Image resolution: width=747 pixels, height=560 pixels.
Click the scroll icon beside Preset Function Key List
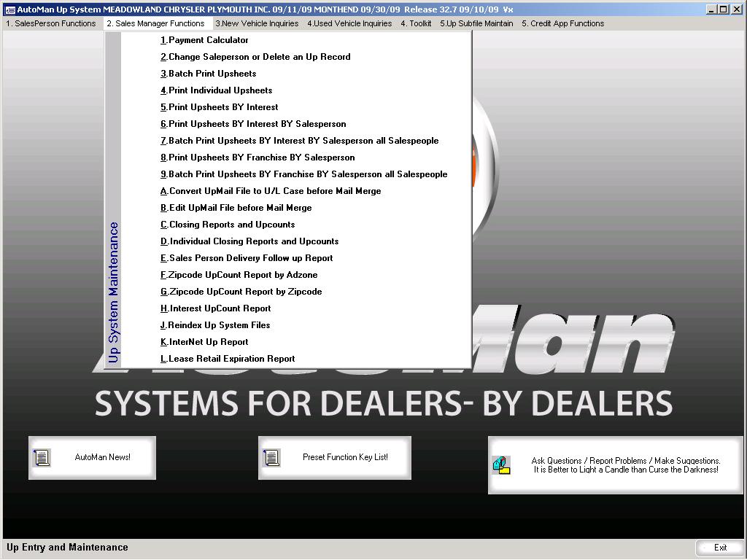tap(271, 458)
